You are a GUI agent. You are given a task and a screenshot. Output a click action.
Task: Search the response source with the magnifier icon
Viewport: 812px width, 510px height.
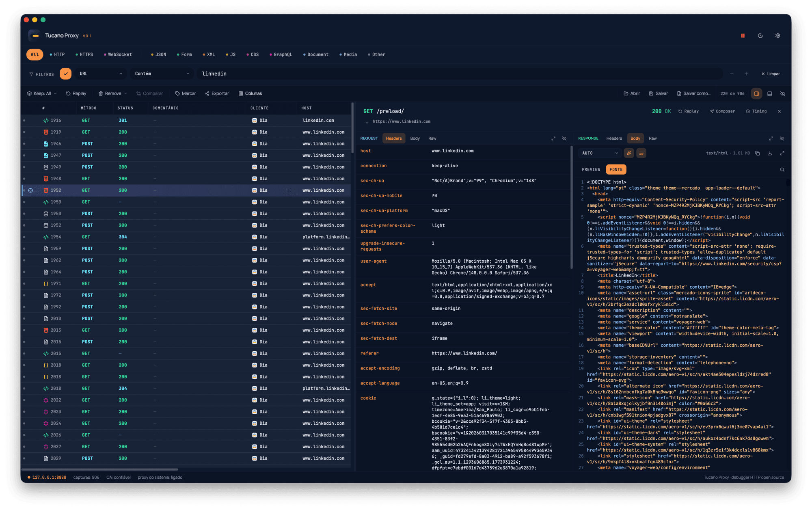782,170
